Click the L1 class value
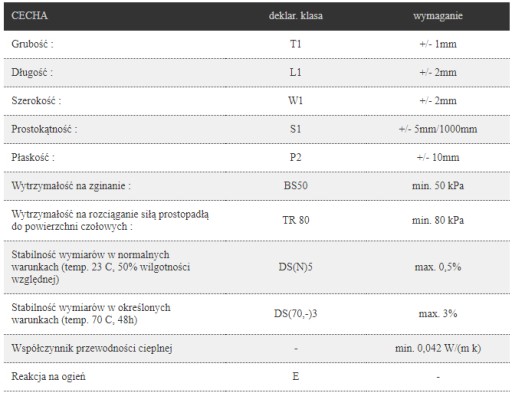 pos(296,72)
